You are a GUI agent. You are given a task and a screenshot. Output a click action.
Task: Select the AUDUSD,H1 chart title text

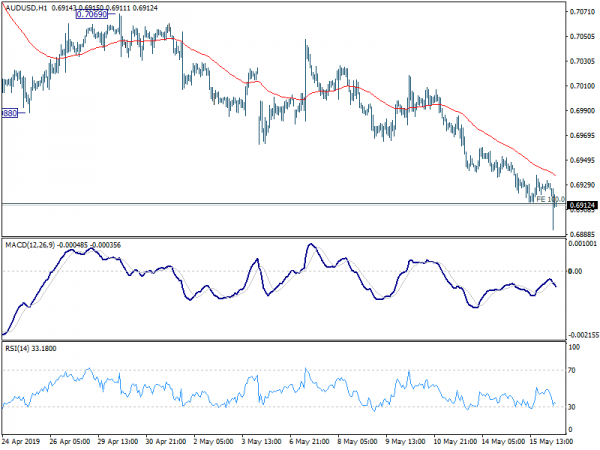[26, 8]
